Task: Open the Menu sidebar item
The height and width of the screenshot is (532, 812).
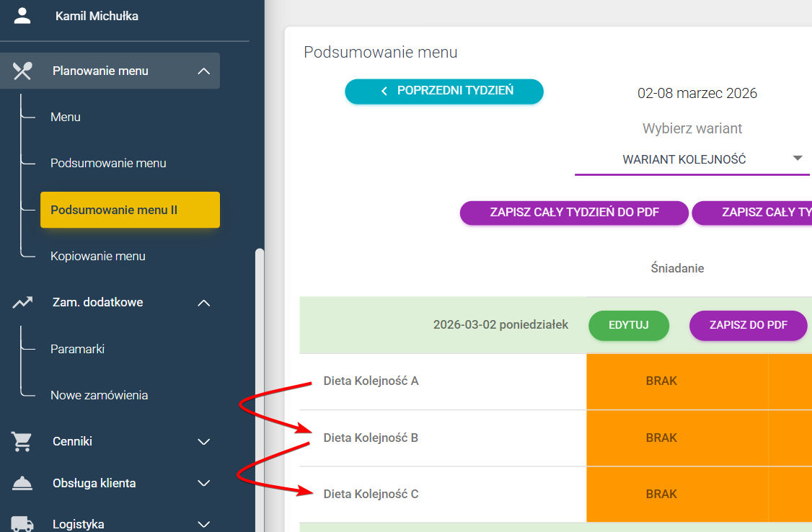Action: click(65, 117)
